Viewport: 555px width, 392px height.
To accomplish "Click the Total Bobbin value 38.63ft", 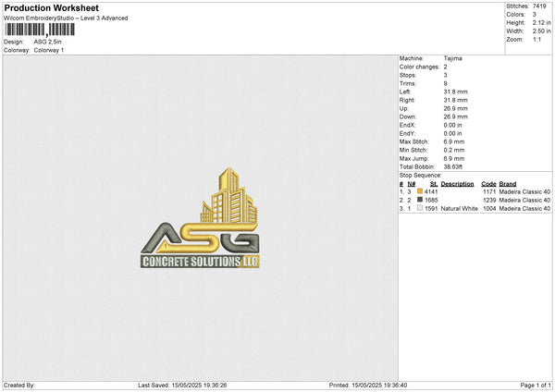I will [453, 166].
